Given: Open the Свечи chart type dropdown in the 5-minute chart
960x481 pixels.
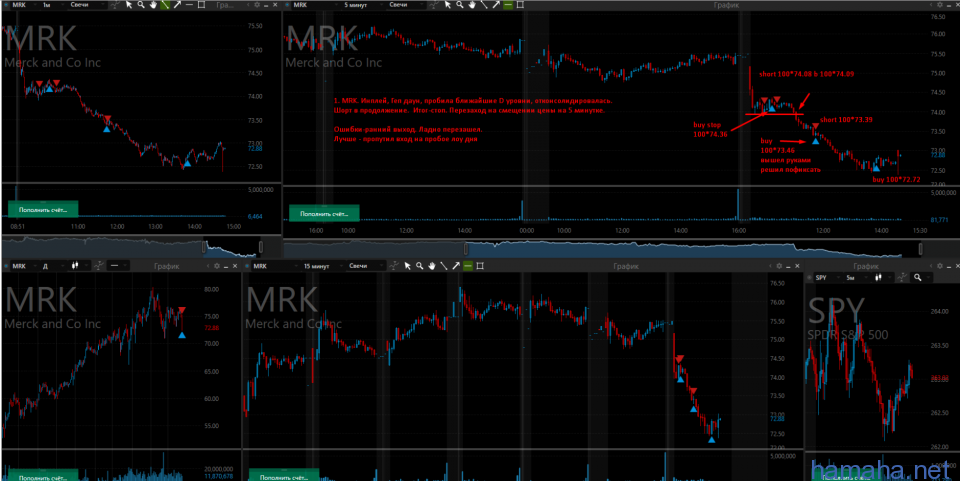Looking at the screenshot, I should [406, 5].
